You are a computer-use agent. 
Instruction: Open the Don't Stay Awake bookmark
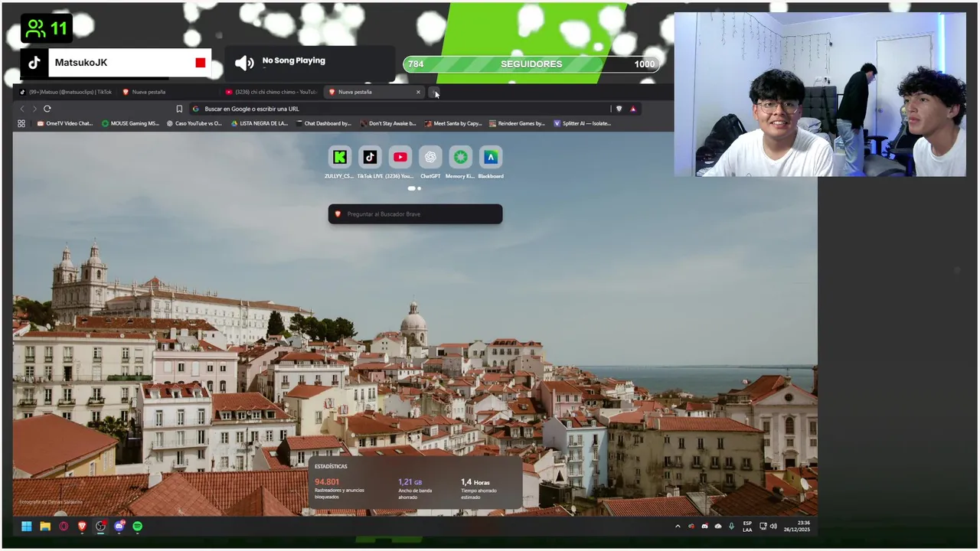point(388,123)
